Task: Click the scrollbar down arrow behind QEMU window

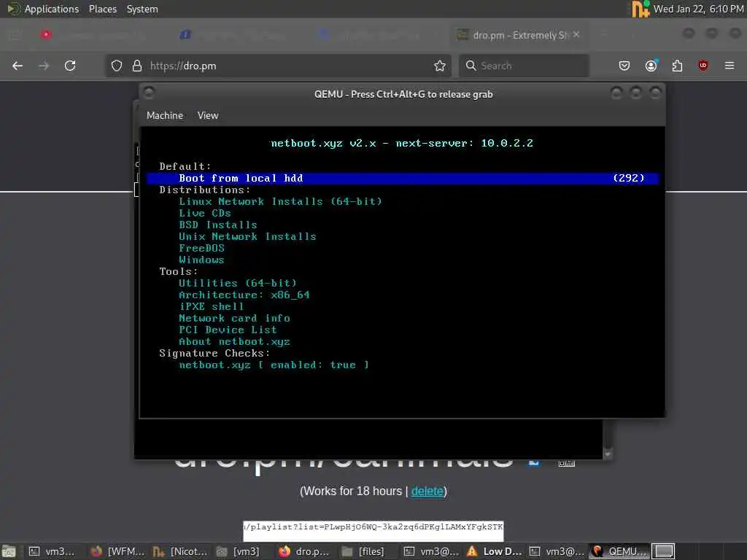Action: pyautogui.click(x=608, y=455)
